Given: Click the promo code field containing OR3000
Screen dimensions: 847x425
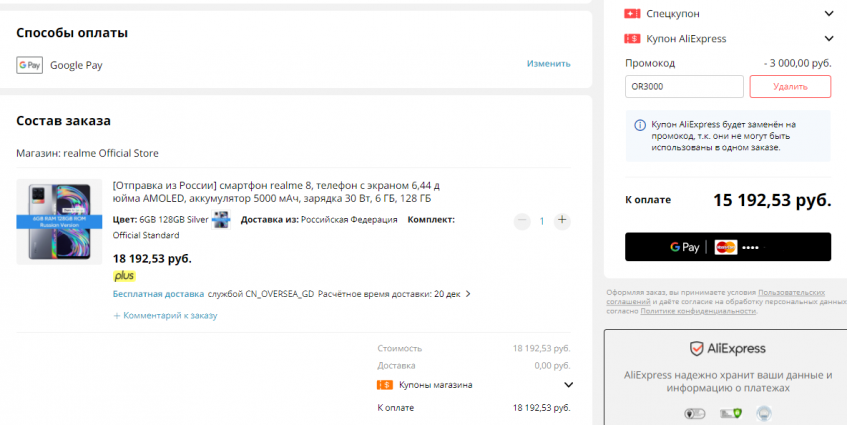Looking at the screenshot, I should point(684,87).
